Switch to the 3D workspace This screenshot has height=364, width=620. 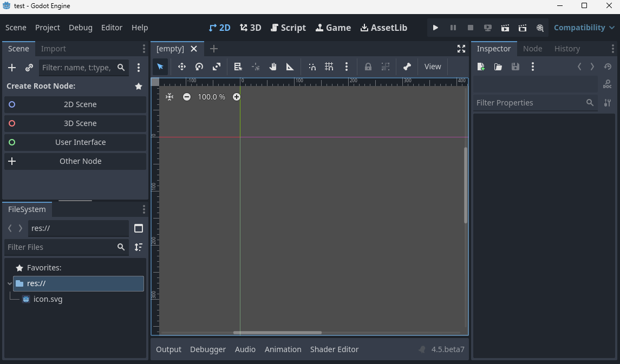pyautogui.click(x=250, y=28)
